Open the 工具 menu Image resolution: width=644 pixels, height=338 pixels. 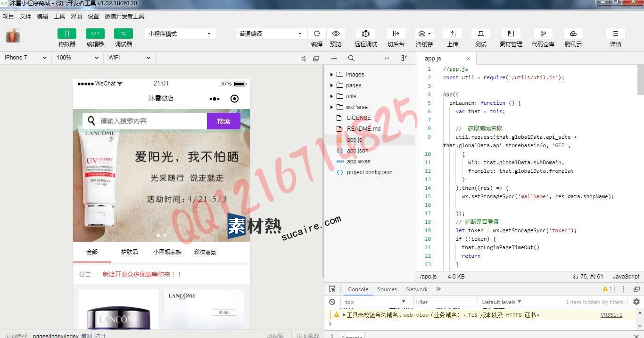[x=59, y=16]
